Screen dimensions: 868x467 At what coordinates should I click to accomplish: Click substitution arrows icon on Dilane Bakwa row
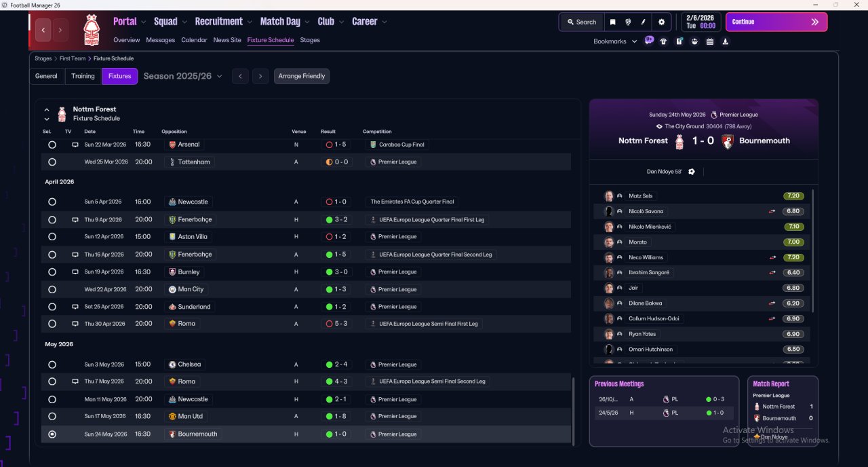click(x=772, y=303)
